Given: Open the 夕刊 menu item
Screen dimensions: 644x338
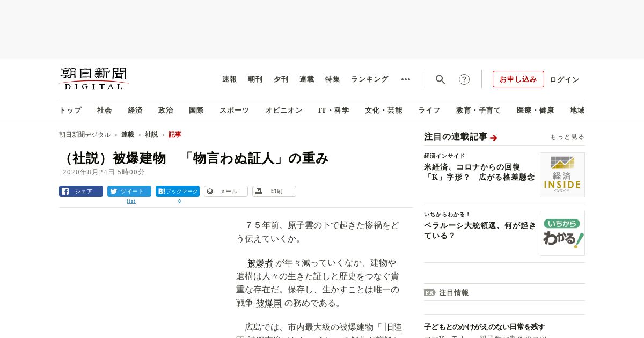Looking at the screenshot, I should pos(281,79).
